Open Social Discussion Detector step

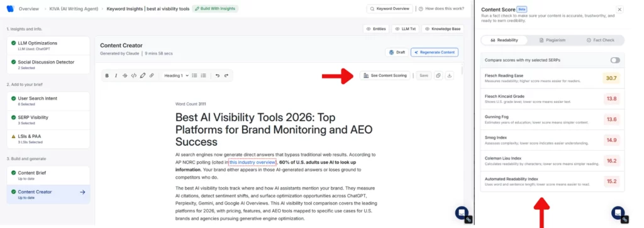48,65
